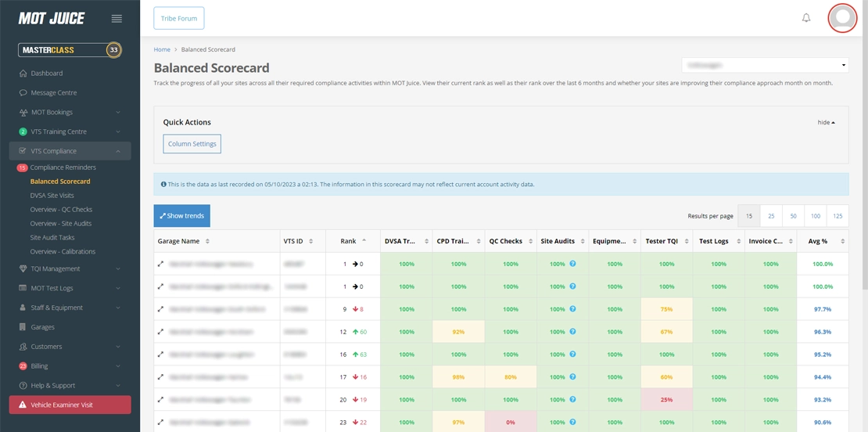Click the Tribe Forum button
The height and width of the screenshot is (432, 868).
[x=179, y=18]
